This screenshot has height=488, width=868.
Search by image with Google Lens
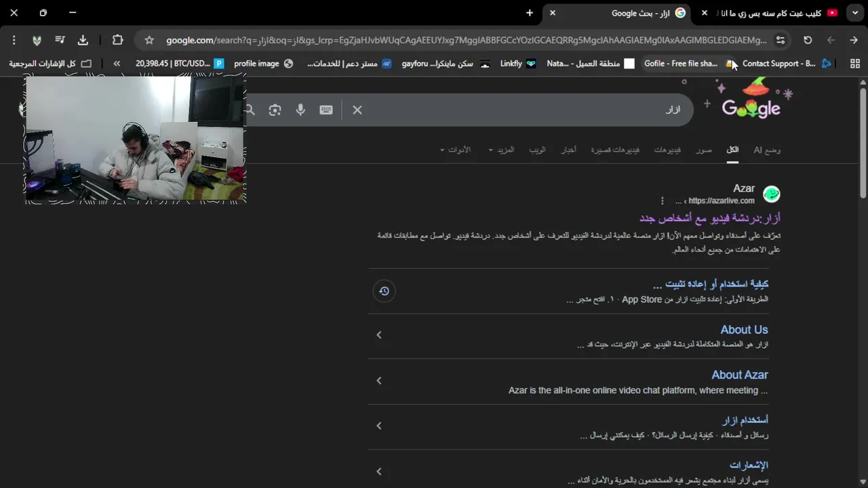[x=275, y=110]
